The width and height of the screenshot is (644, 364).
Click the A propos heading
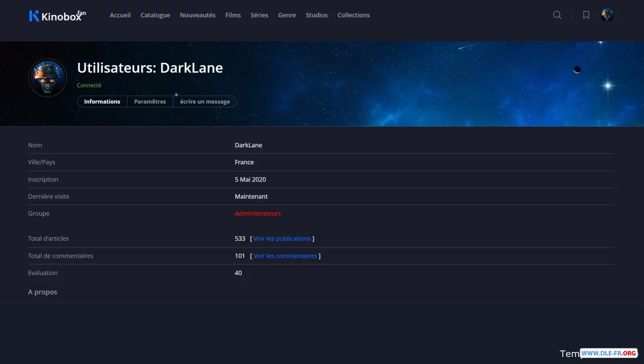point(43,292)
